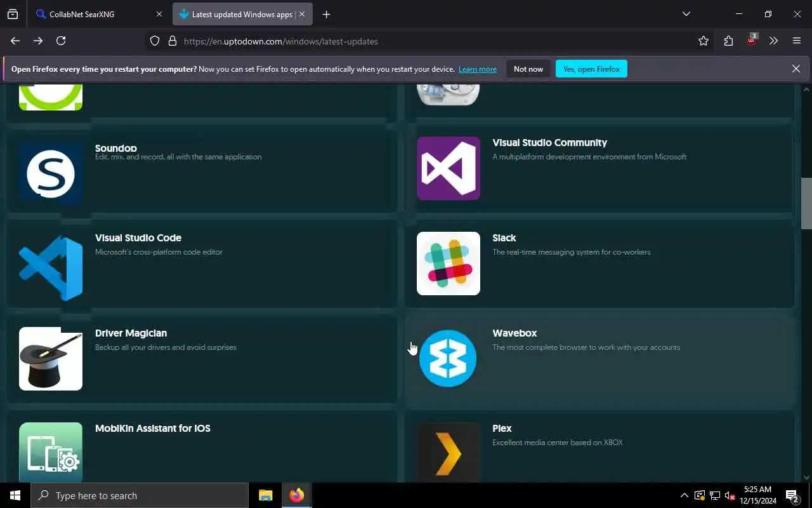The image size is (812, 508).
Task: Bookmark this page with the star icon
Action: click(x=704, y=41)
